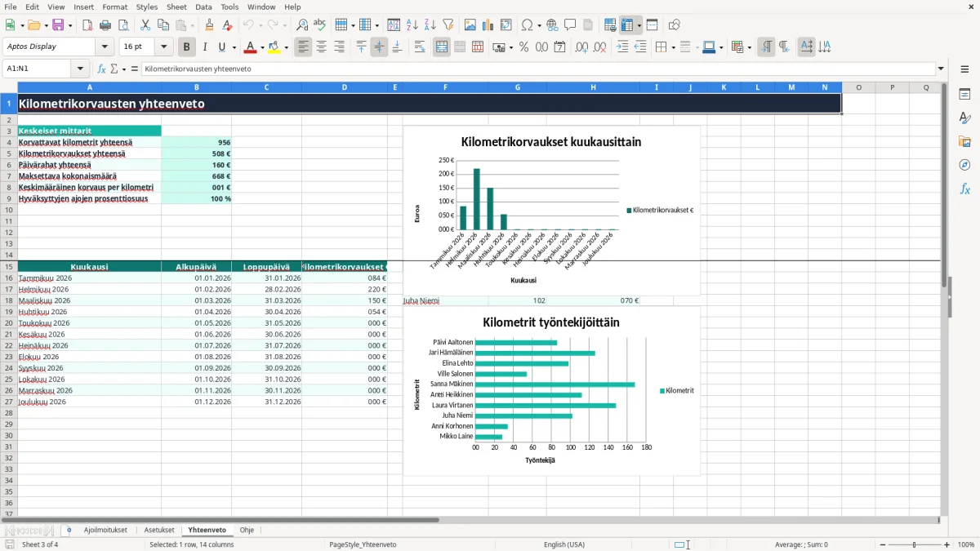Switch to the Asetukset sheet tab
Image resolution: width=980 pixels, height=551 pixels.
159,530
